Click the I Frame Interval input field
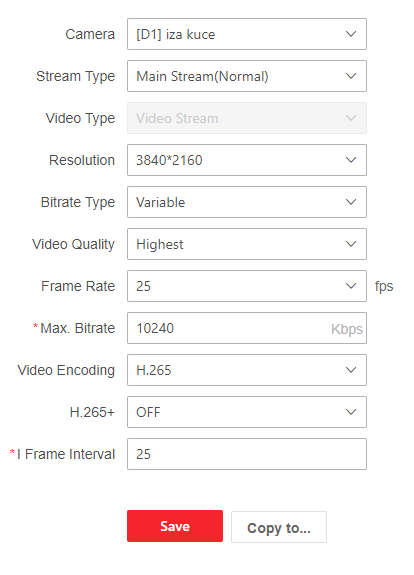This screenshot has width=414, height=575. tap(247, 454)
